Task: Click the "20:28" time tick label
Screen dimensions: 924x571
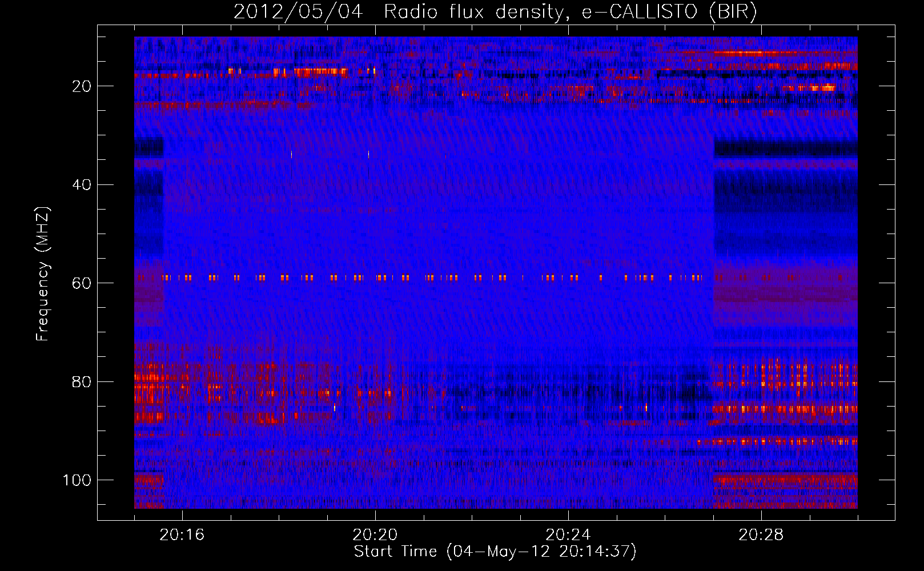Action: coord(761,535)
